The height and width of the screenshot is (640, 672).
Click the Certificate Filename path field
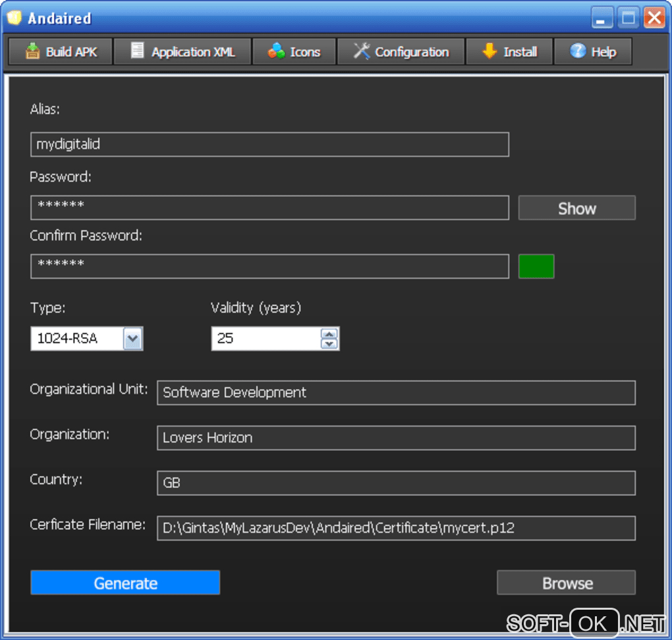click(396, 528)
